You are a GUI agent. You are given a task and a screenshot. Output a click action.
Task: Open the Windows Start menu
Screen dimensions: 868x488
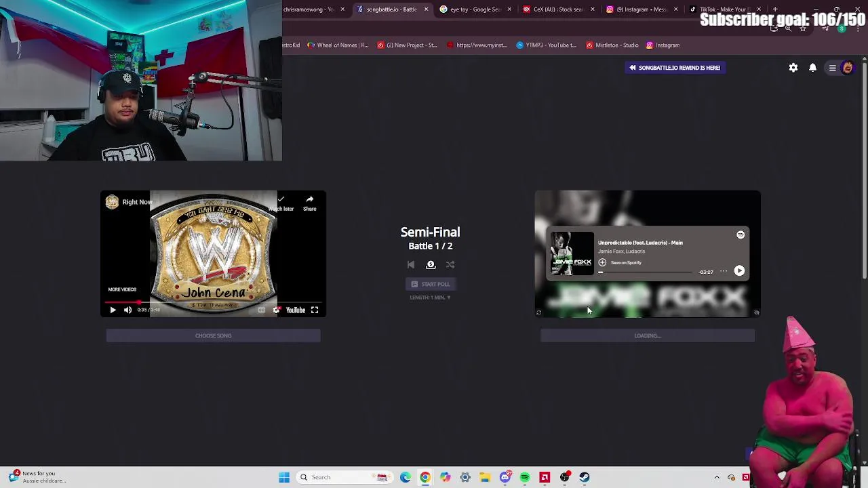284,477
